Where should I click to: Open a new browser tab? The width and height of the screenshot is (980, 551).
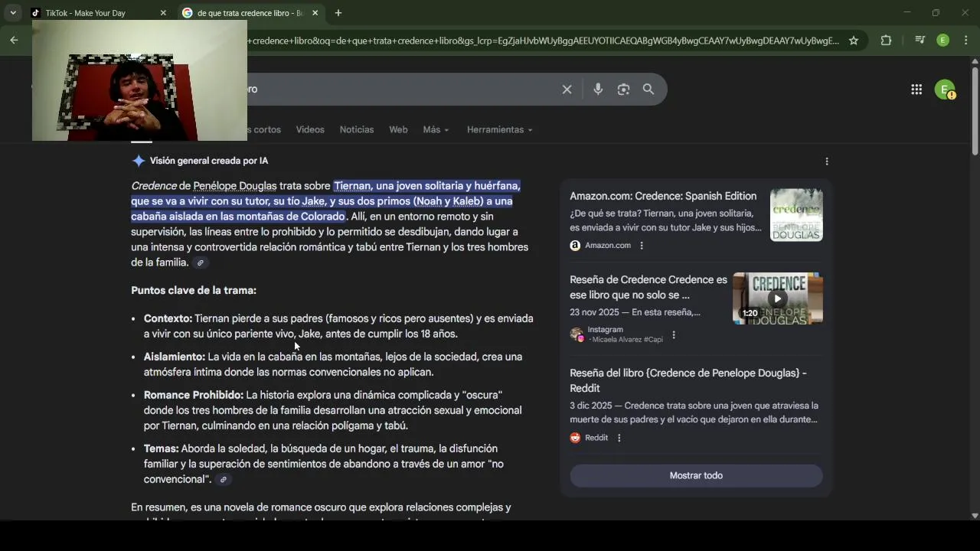(x=338, y=13)
